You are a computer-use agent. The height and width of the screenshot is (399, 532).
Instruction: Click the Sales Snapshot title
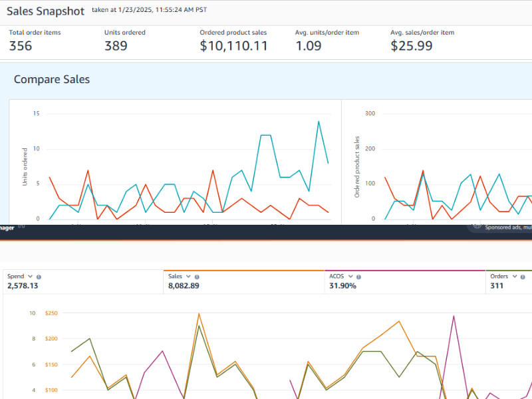45,11
